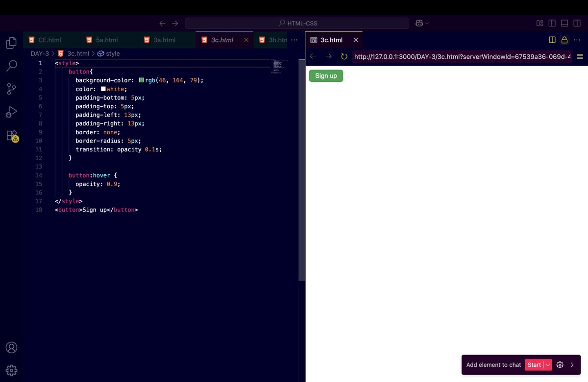The width and height of the screenshot is (588, 382).
Task: Open the Search view in activity bar
Action: click(x=11, y=66)
